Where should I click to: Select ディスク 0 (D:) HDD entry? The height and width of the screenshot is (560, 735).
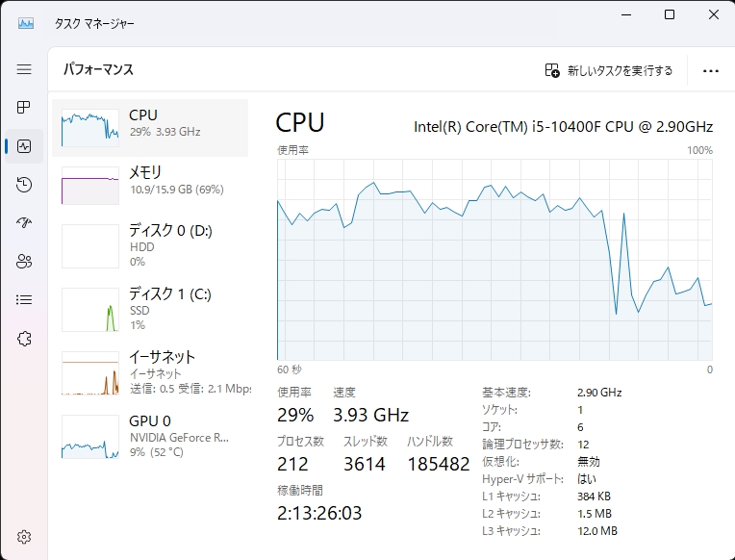(x=150, y=245)
